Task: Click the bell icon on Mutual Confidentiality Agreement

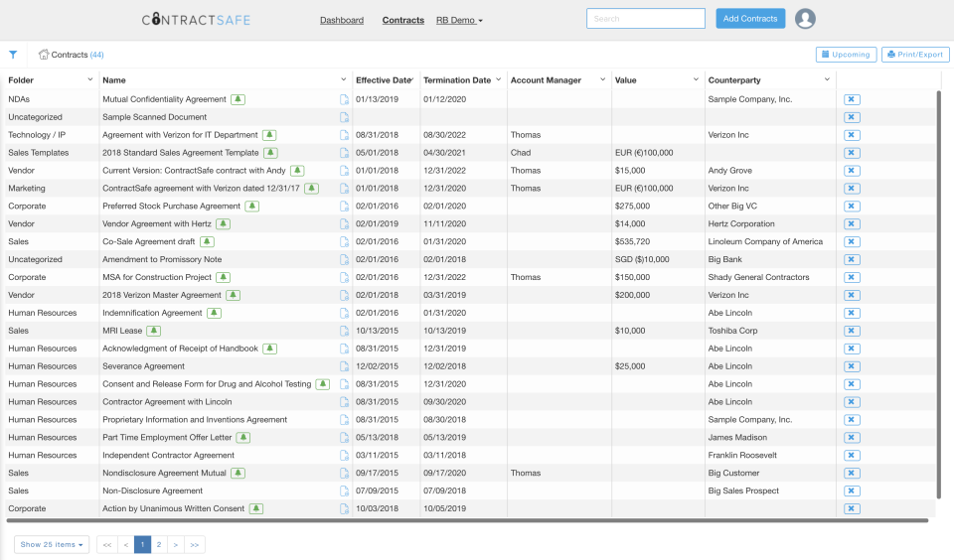Action: (238, 99)
